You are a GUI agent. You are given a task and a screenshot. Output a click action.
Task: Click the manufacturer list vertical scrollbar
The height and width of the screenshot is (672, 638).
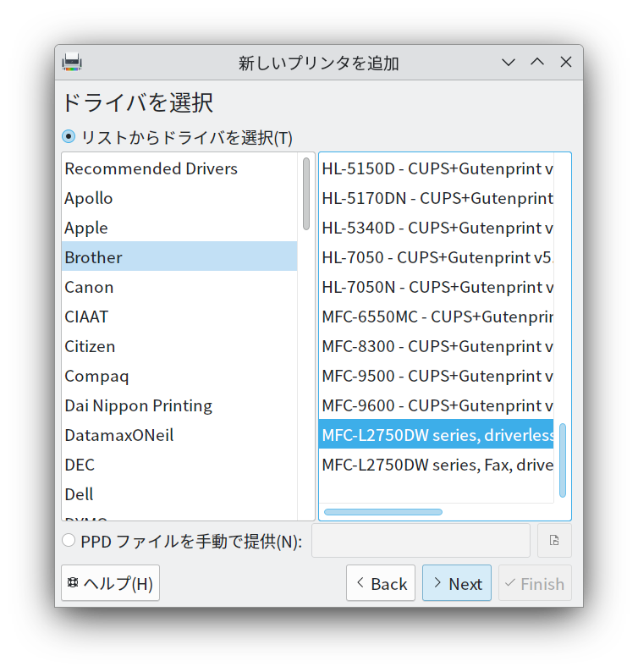click(306, 194)
